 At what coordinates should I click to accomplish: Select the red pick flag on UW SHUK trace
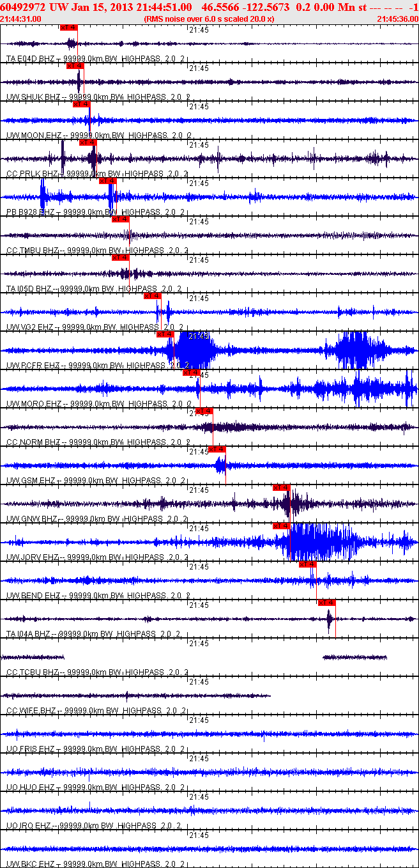75,66
